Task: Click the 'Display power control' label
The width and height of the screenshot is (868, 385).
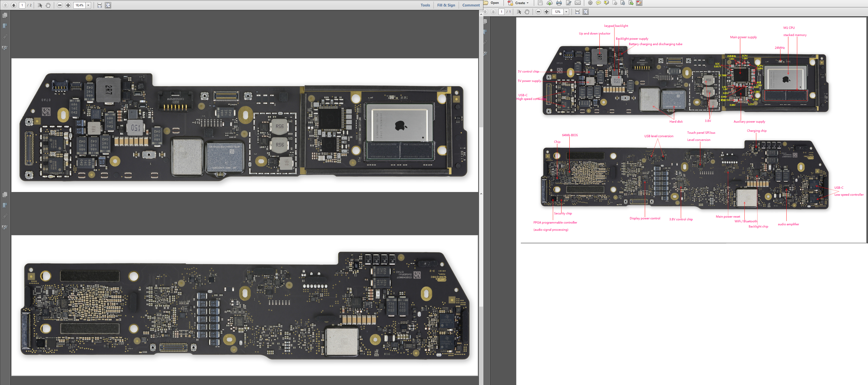Action: pyautogui.click(x=645, y=218)
